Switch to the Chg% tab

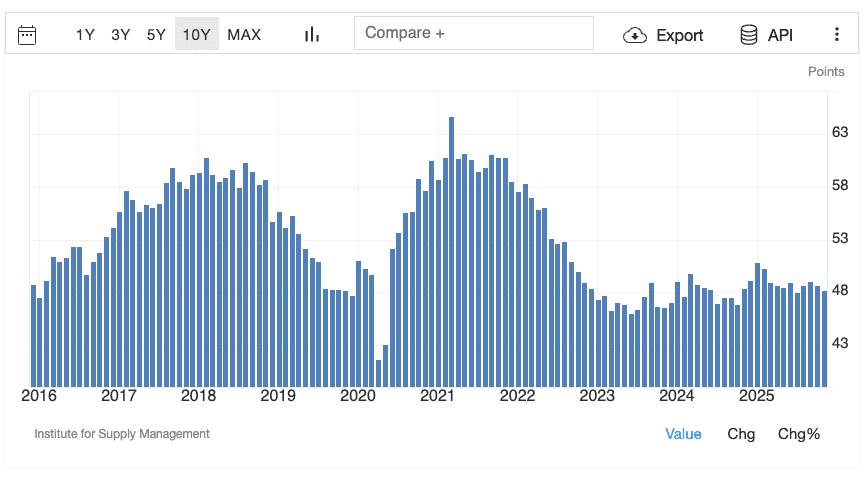799,434
